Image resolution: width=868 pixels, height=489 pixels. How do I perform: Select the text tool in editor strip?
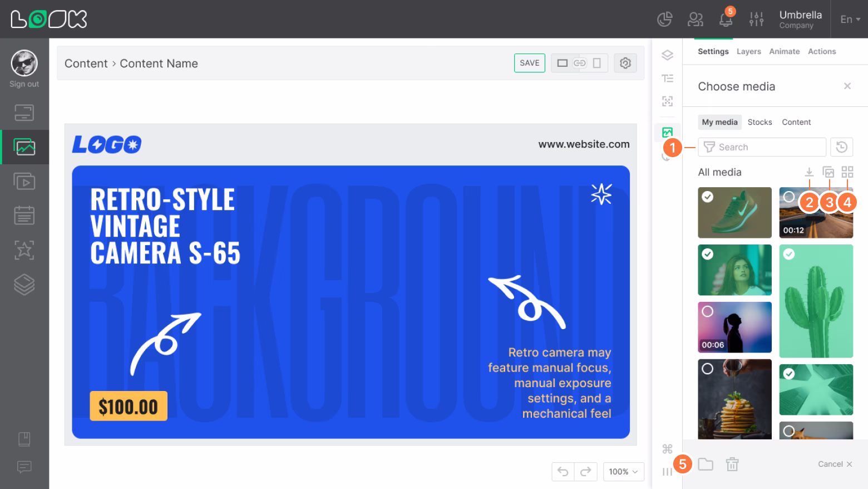(667, 79)
